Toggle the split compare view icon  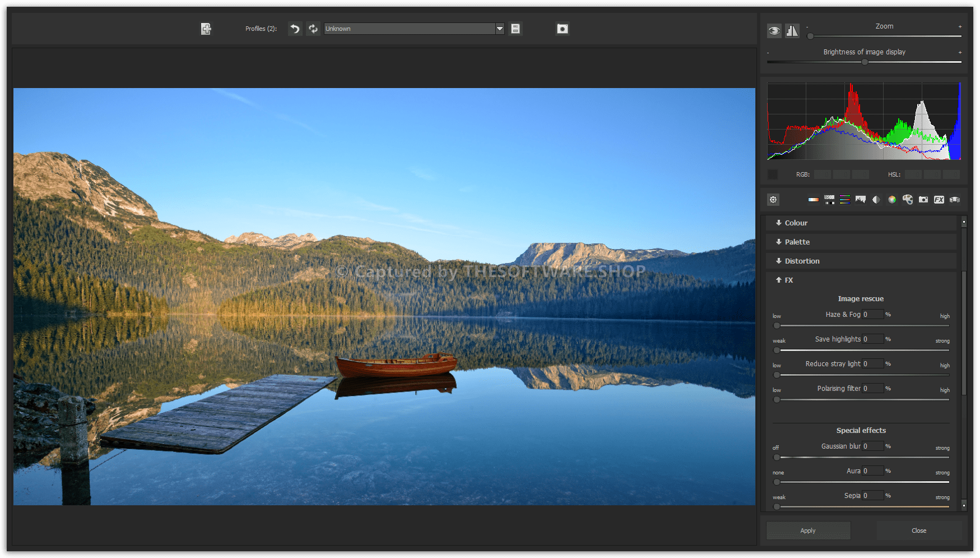pyautogui.click(x=792, y=31)
